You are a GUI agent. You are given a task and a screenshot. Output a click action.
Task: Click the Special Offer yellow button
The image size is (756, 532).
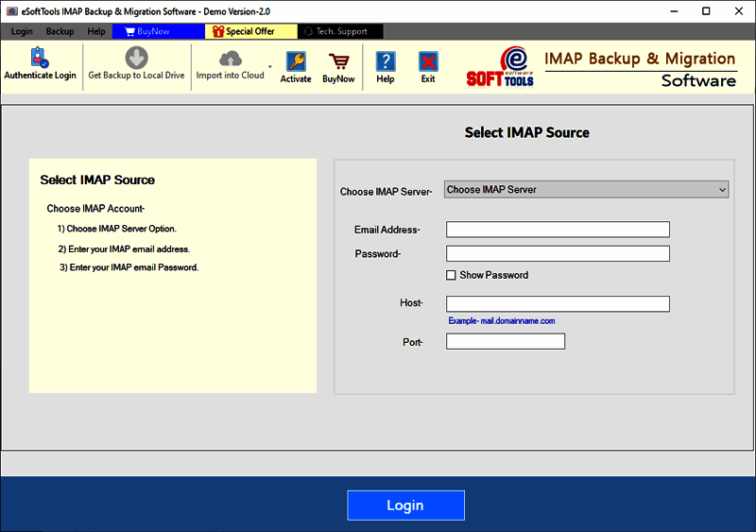click(x=244, y=31)
